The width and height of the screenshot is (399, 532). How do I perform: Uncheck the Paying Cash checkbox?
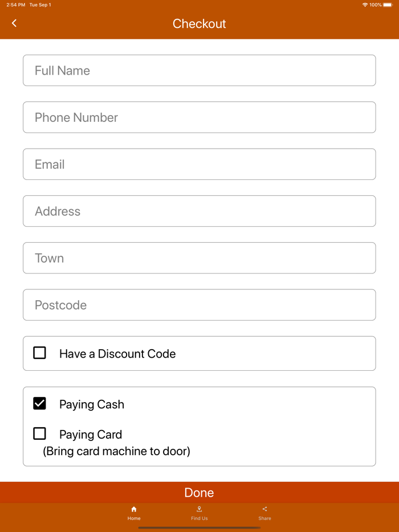[39, 403]
